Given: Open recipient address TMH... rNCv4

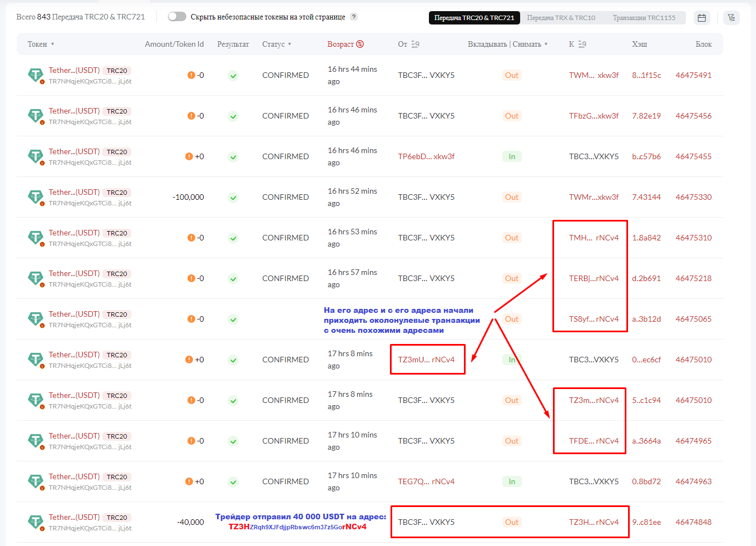Looking at the screenshot, I should pos(594,238).
